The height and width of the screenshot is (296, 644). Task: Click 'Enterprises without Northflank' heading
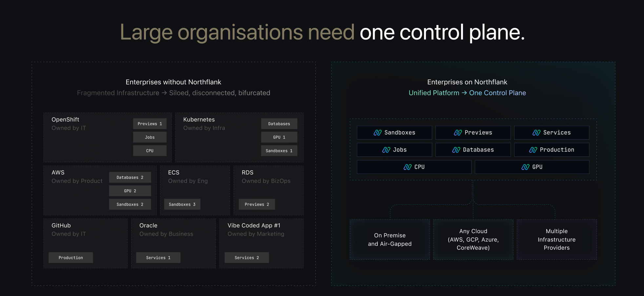click(x=173, y=82)
